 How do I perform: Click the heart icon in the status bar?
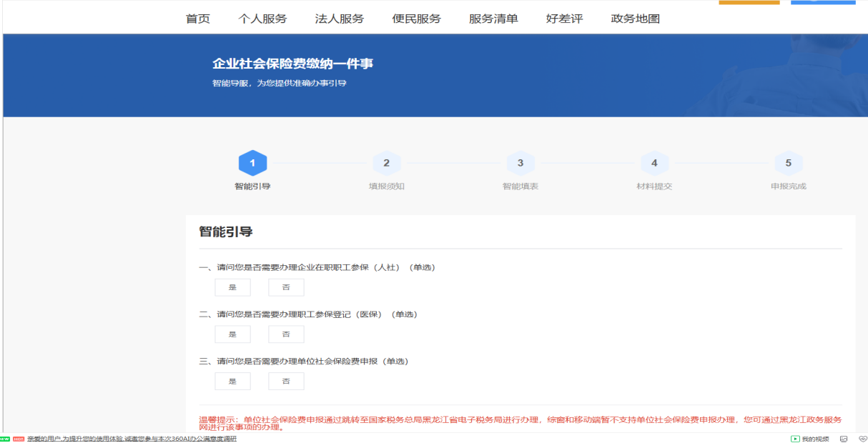862,439
